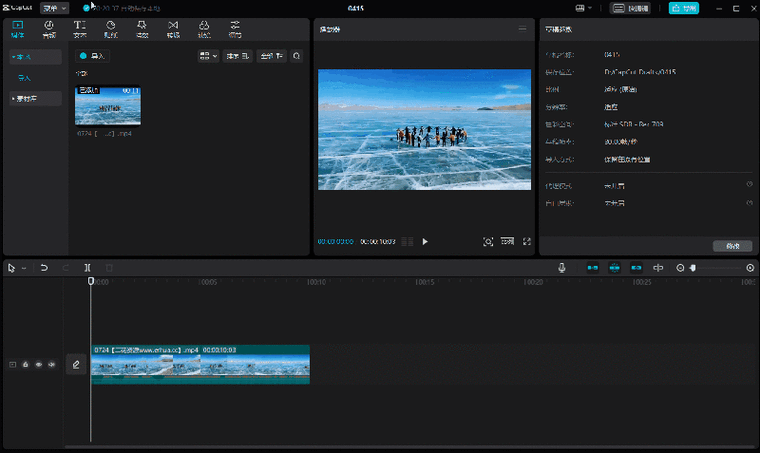Open the menu dropdown next to the logo
Screen dimensions: 760x453
coord(54,8)
